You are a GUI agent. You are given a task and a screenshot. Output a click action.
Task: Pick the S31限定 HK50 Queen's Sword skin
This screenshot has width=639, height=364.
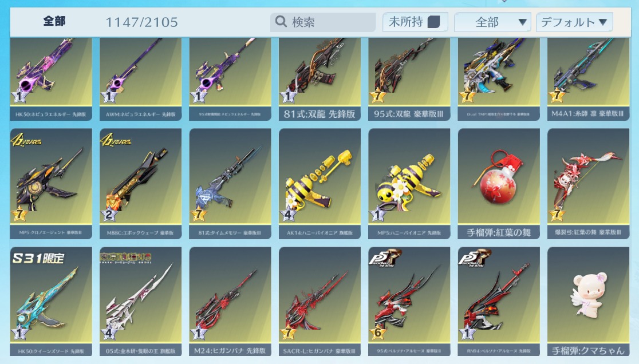pos(51,301)
